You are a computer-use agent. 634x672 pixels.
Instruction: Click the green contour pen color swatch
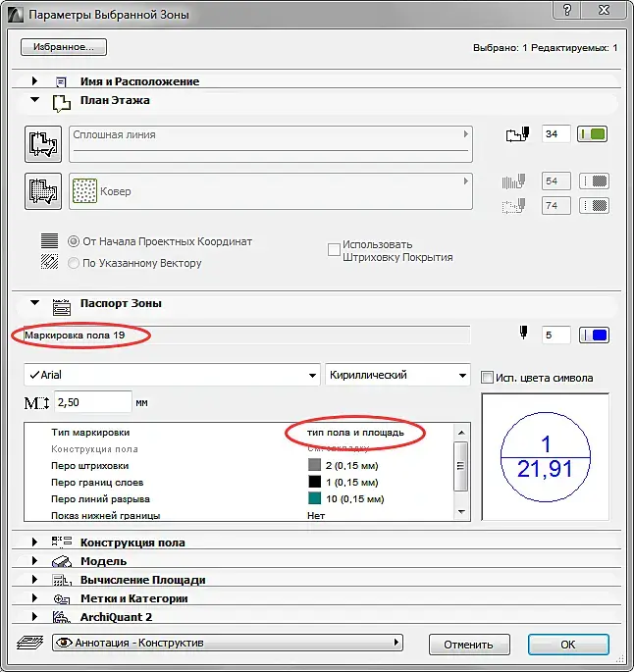[x=593, y=134]
